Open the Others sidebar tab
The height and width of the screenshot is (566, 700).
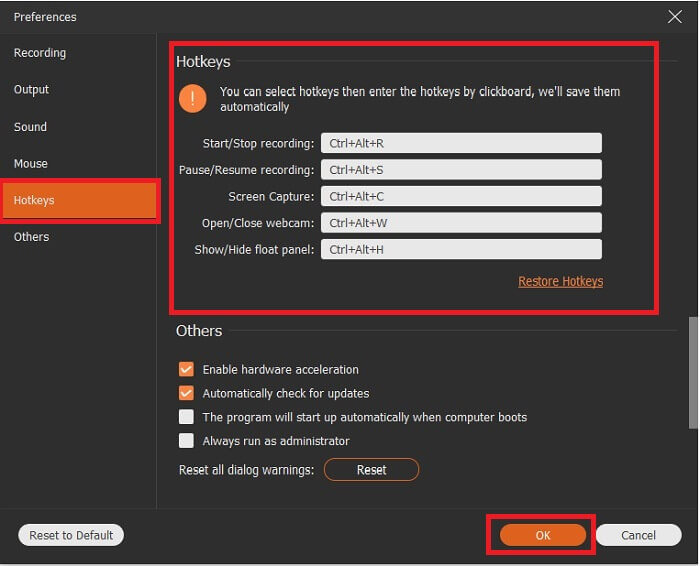32,237
